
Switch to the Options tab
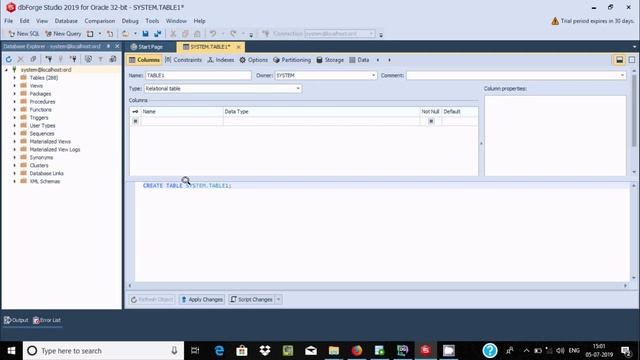tap(254, 60)
